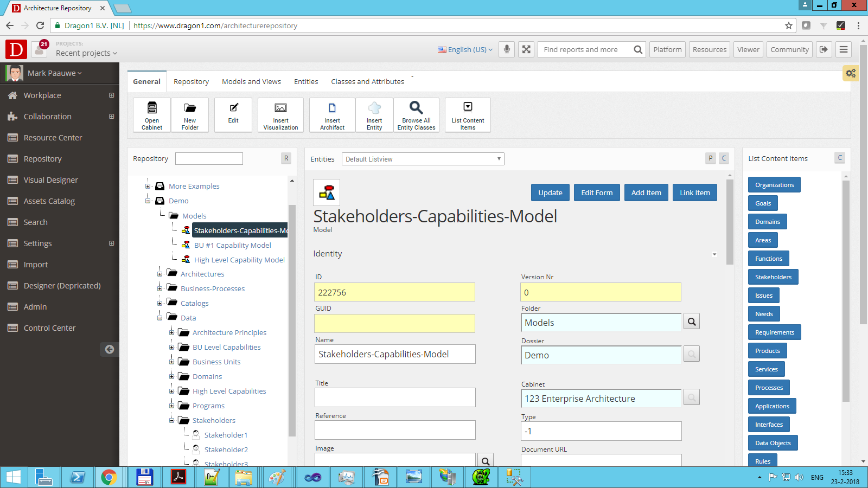Screen dimensions: 868x488
Task: Click the C button in Entities panel
Action: [724, 158]
